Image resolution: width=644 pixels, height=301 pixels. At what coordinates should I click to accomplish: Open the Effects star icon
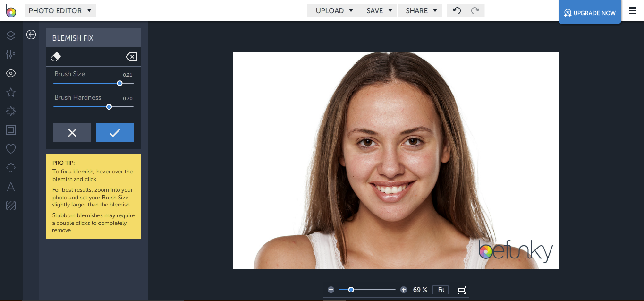pos(11,92)
